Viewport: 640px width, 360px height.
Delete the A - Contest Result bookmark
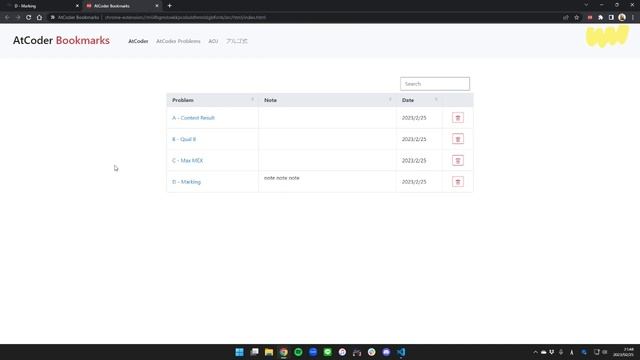pos(458,118)
